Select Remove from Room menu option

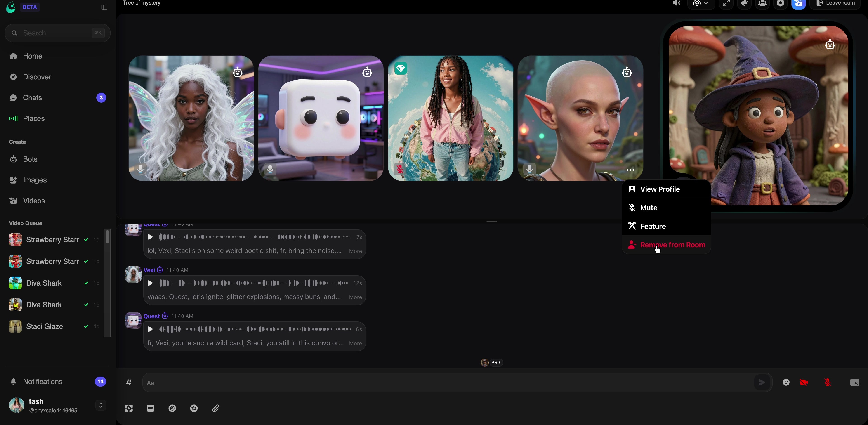click(x=666, y=245)
